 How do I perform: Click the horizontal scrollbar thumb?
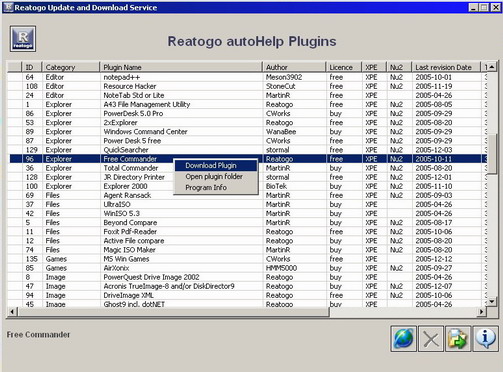[x=173, y=312]
